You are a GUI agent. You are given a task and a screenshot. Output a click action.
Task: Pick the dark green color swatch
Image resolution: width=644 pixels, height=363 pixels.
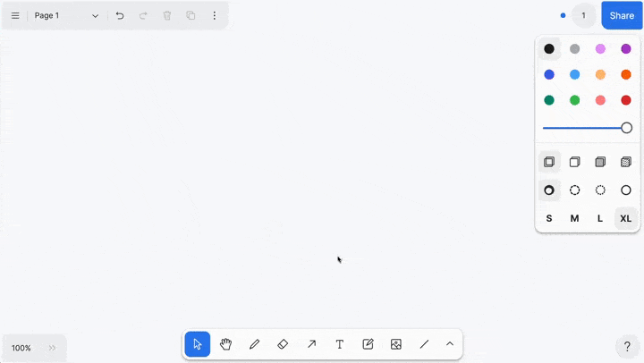pyautogui.click(x=549, y=100)
